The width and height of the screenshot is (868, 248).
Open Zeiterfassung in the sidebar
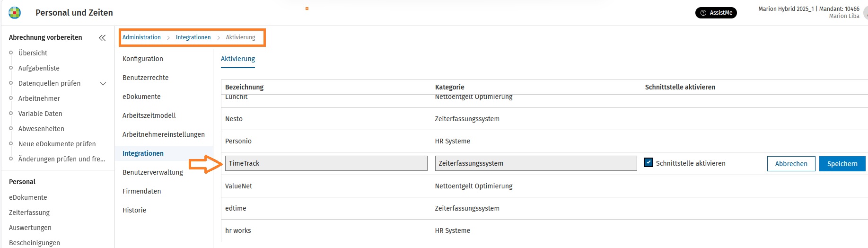point(29,213)
